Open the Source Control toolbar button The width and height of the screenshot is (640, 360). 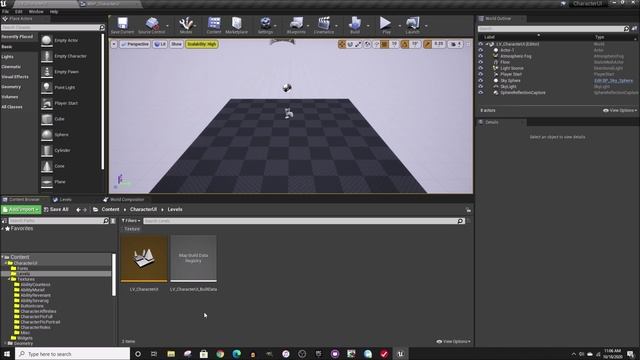pos(152,25)
